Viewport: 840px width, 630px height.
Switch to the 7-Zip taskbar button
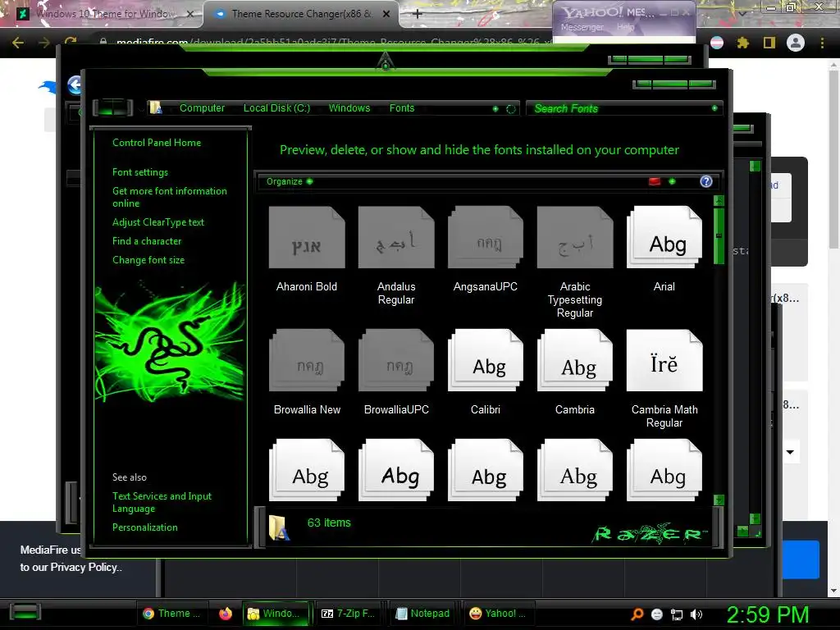348,614
